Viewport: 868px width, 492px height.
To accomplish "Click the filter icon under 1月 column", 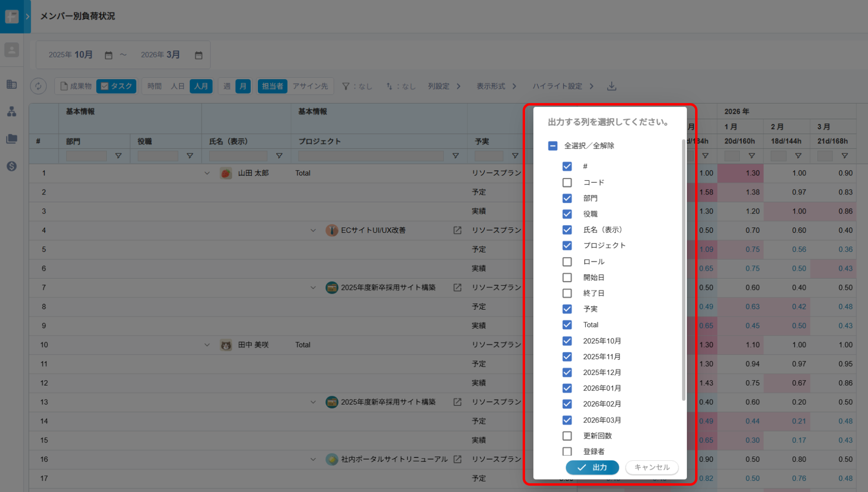I will [752, 156].
